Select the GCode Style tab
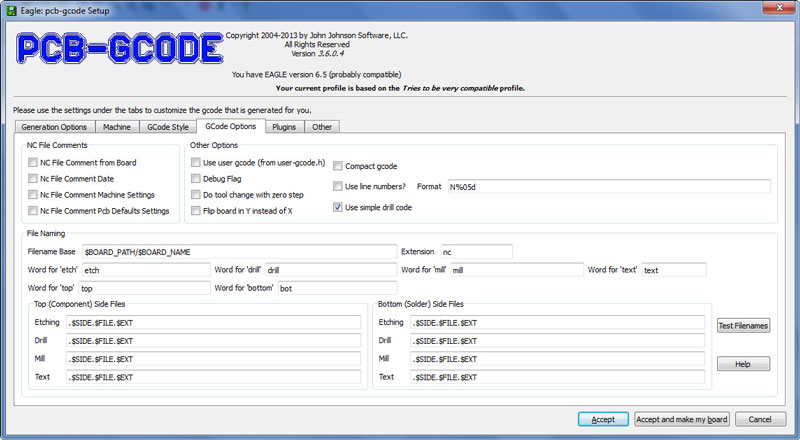 click(168, 127)
